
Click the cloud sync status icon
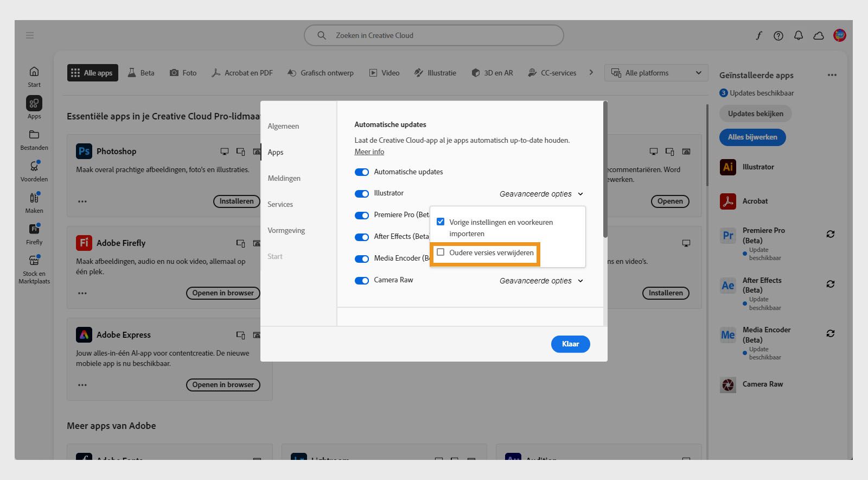[819, 36]
